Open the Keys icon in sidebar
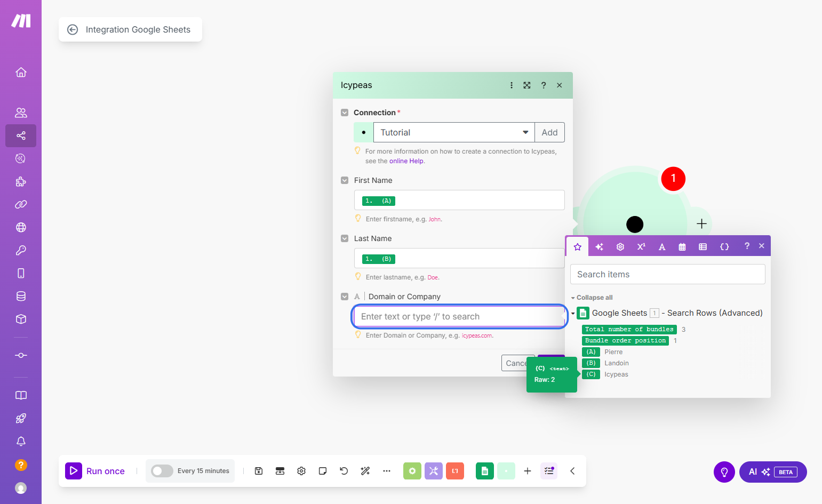Screen dimensions: 822x504 click(x=21, y=250)
